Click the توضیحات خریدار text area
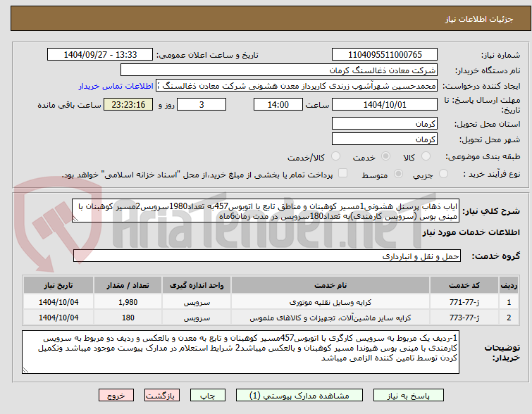This screenshot has height=414, width=532. (240, 352)
